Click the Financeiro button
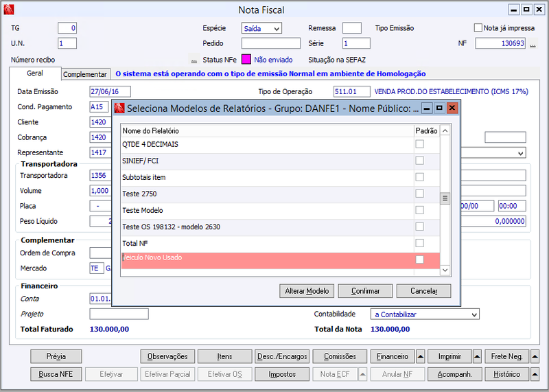This screenshot has height=392, width=549. tap(393, 356)
